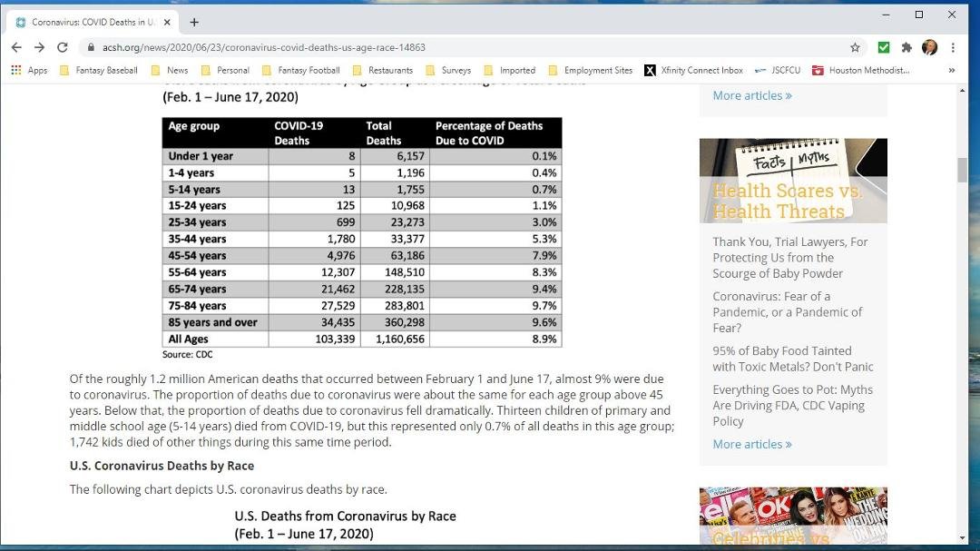
Task: Open the Imported bookmark folder
Action: tap(510, 70)
